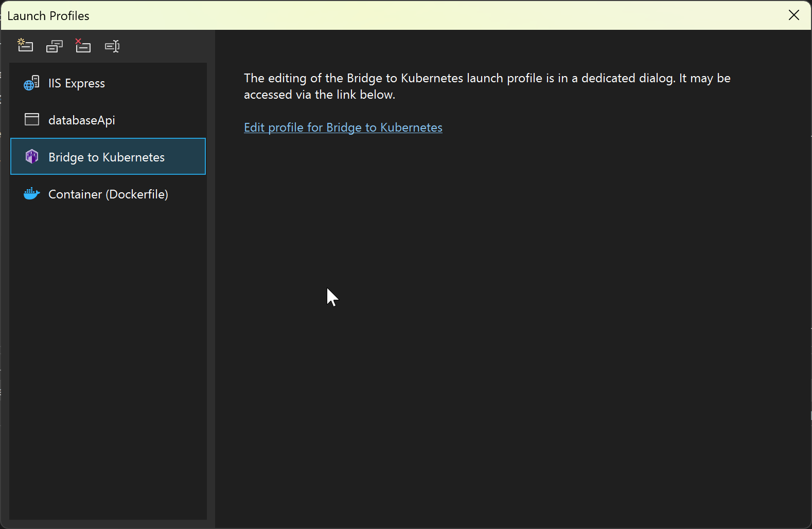This screenshot has width=812, height=529.
Task: Close the Launch Profiles dialog
Action: 794,15
